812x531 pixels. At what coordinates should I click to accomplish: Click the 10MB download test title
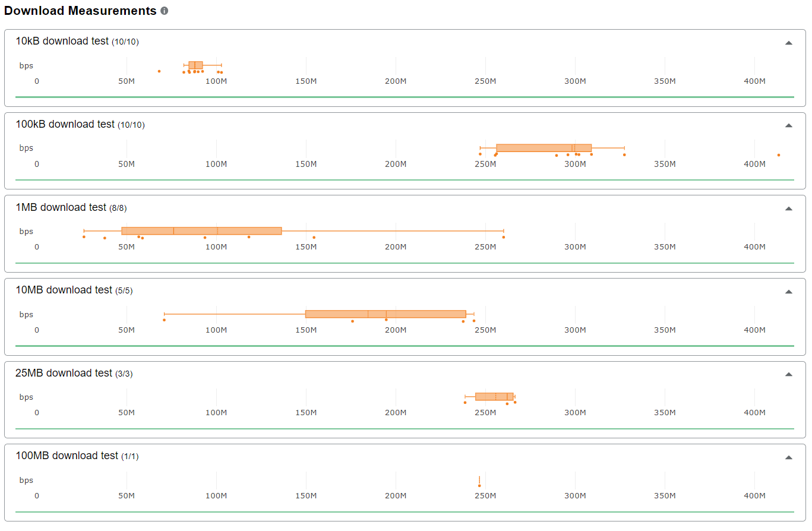[x=64, y=290]
